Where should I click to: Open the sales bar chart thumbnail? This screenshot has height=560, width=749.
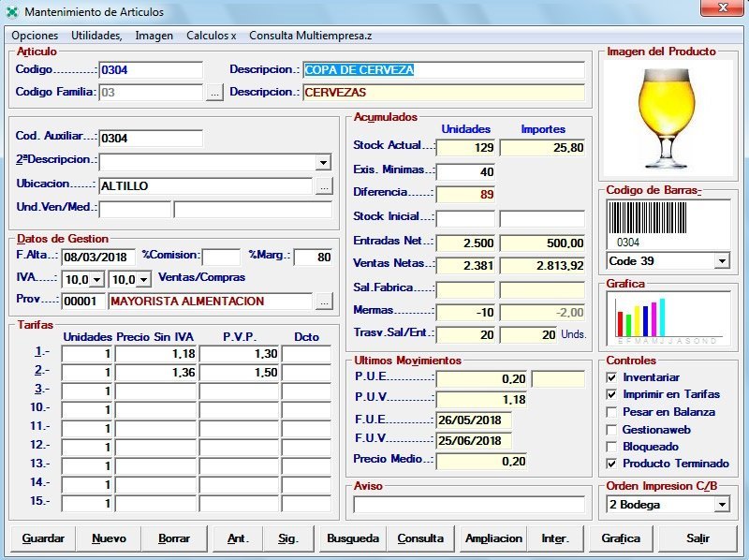pos(668,317)
